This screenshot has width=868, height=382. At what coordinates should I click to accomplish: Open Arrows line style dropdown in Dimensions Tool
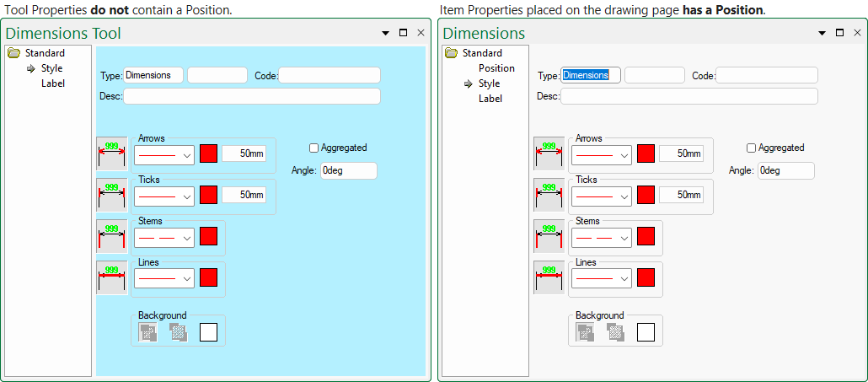coord(164,154)
